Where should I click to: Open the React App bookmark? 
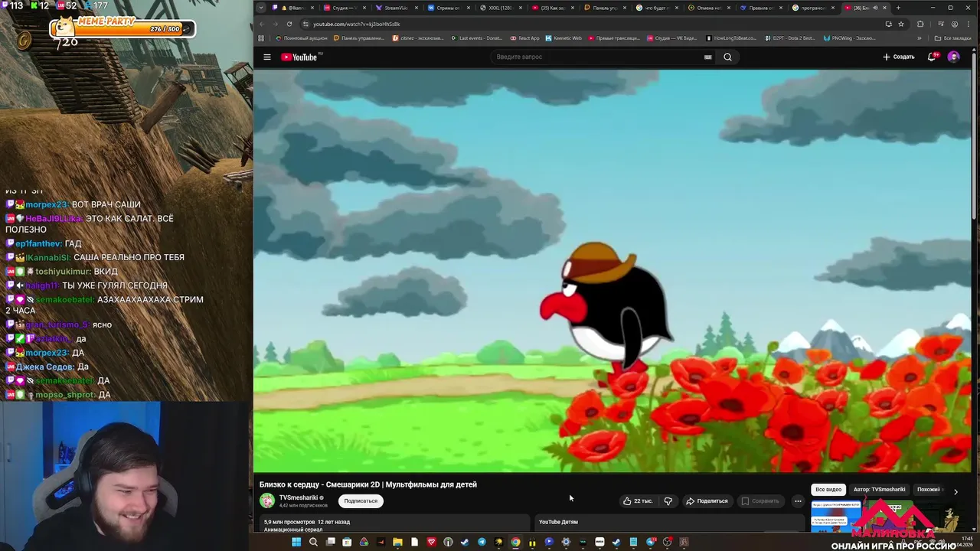(524, 38)
